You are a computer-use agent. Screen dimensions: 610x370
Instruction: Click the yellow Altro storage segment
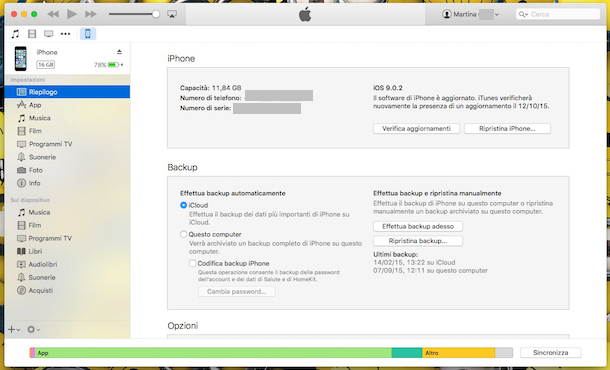tap(458, 353)
